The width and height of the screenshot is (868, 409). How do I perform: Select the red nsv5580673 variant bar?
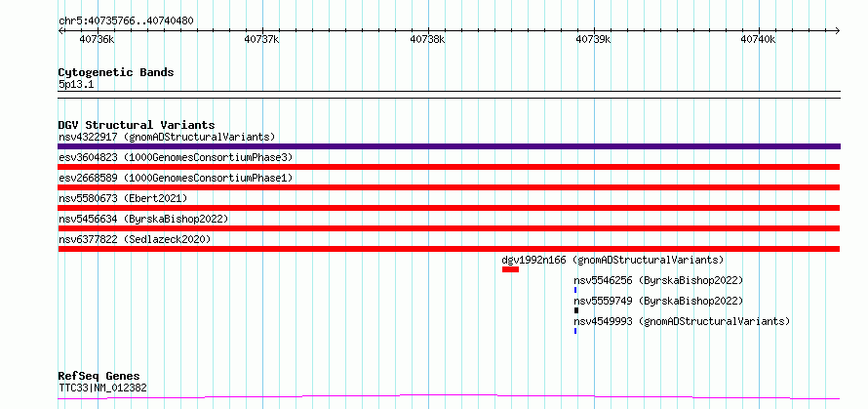(x=449, y=208)
